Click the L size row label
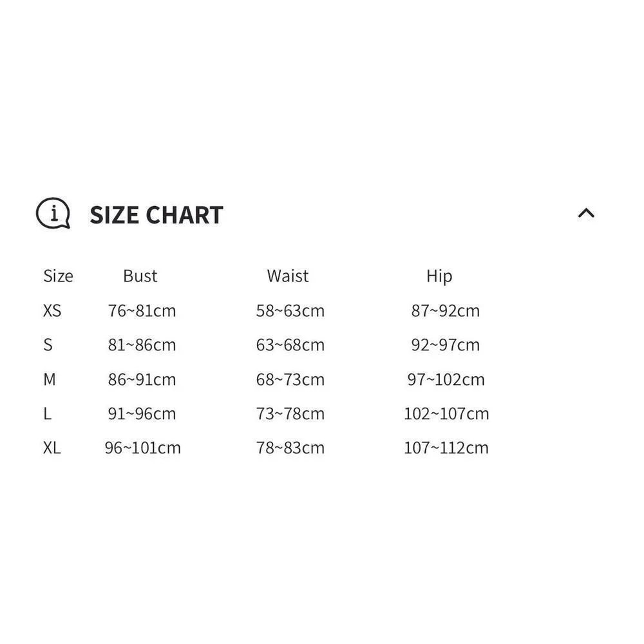This screenshot has width=644, height=644. coord(47,413)
